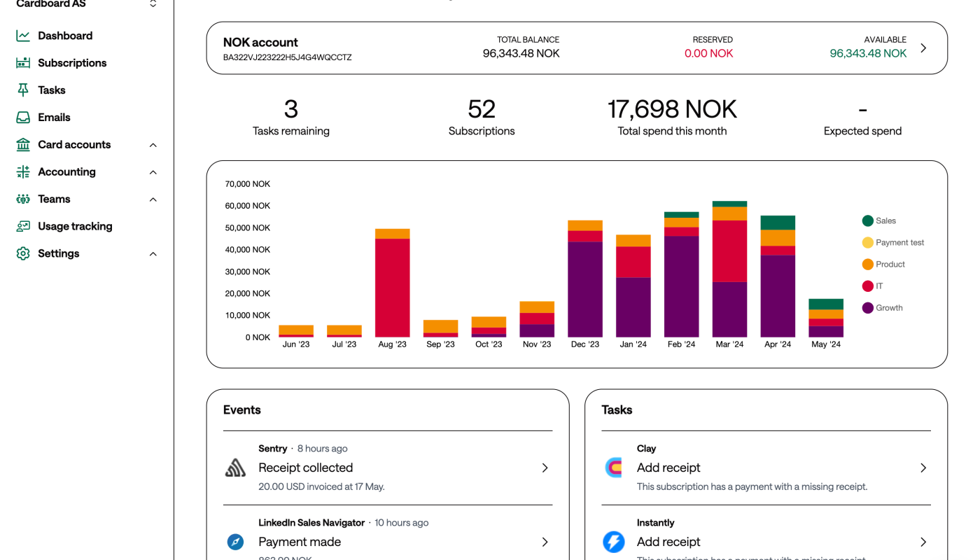Click the Emails inbox icon in sidebar
Screen dimensions: 980x560
(x=23, y=118)
